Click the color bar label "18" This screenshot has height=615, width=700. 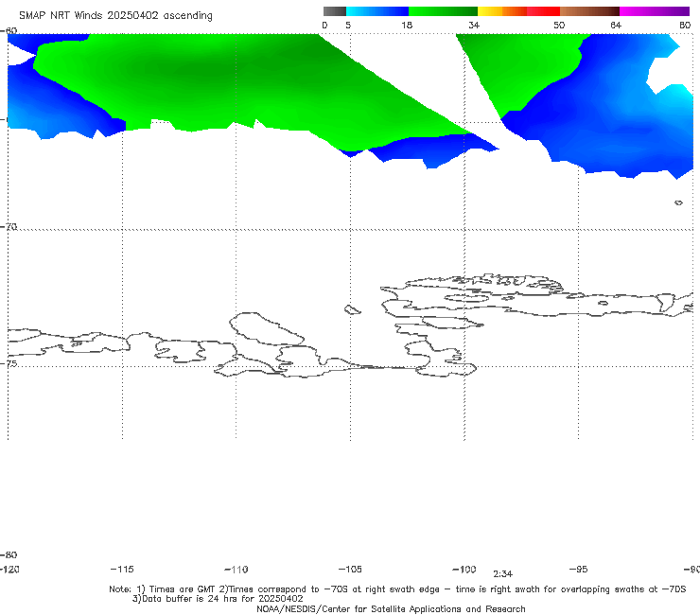click(x=407, y=25)
